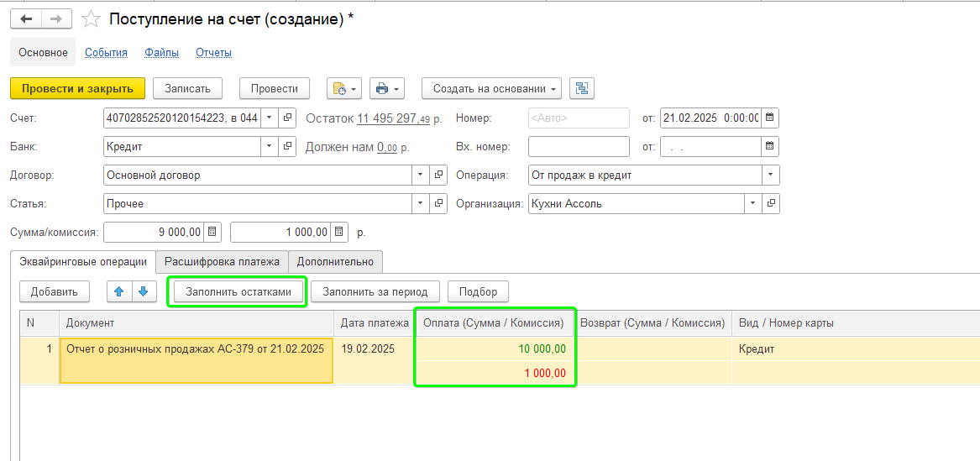The width and height of the screenshot is (980, 461).
Task: Move row down with the down arrow
Action: click(x=143, y=292)
